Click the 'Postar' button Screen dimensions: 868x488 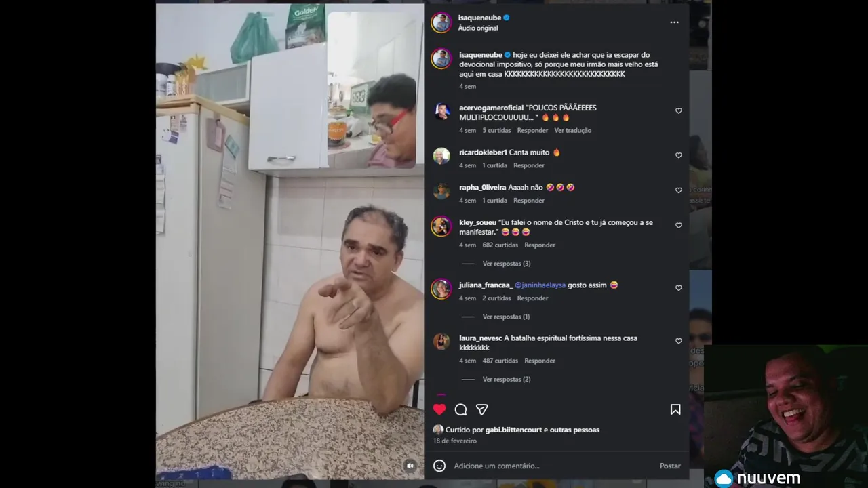670,466
